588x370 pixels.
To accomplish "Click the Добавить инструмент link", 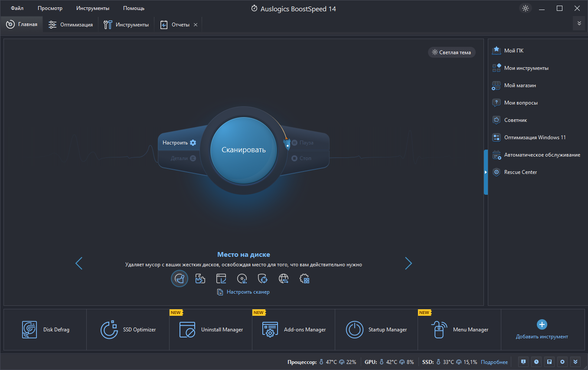I will [542, 337].
